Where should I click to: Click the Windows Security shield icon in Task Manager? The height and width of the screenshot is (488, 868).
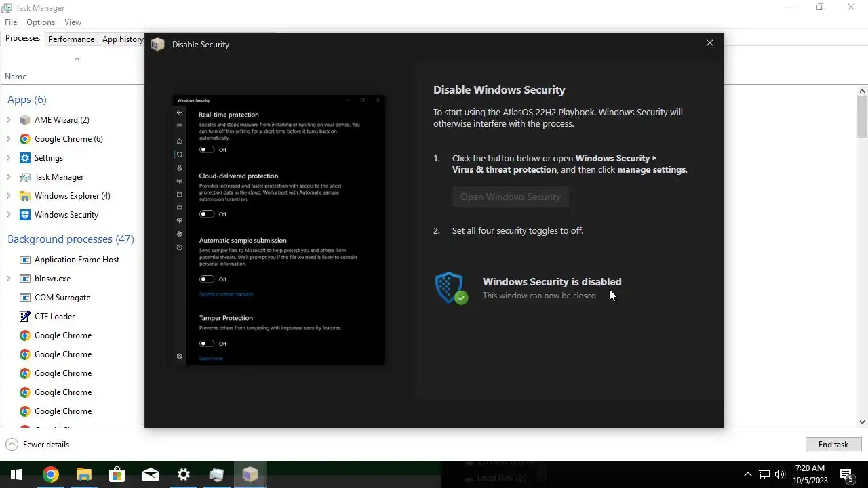tap(25, 215)
